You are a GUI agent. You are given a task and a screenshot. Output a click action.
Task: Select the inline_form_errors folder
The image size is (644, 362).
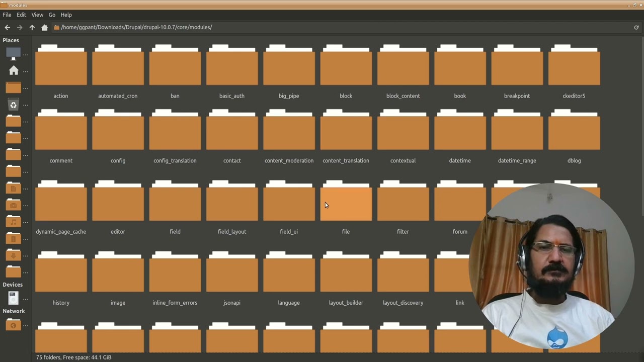[x=175, y=272]
